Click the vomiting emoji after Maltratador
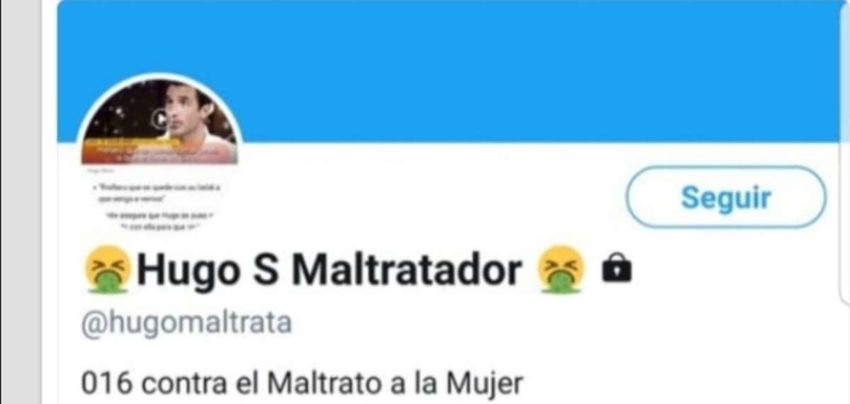Screen dimensions: 850x404 [x=561, y=270]
